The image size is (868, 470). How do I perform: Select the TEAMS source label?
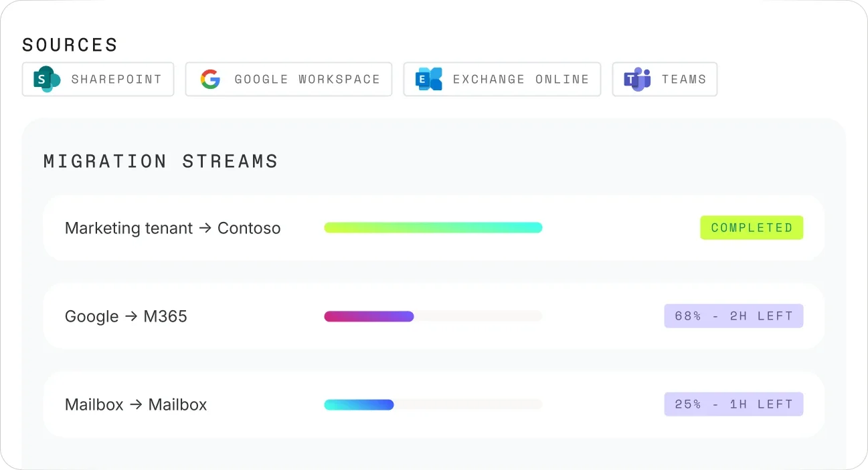point(684,80)
